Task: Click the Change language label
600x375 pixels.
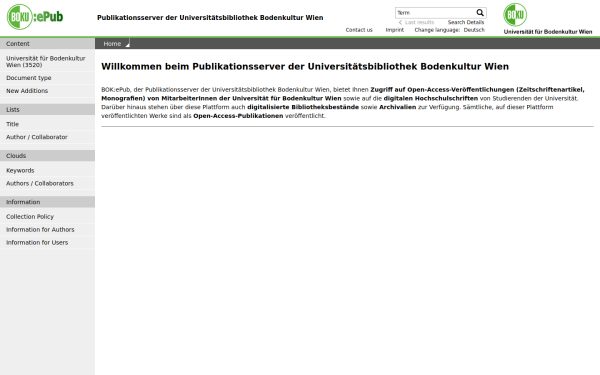Action: pos(437,30)
